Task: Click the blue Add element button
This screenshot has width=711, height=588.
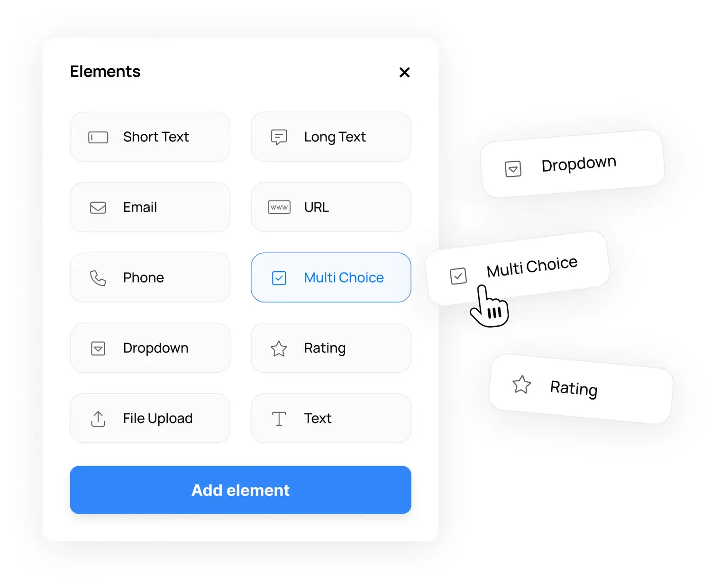Action: click(x=240, y=490)
